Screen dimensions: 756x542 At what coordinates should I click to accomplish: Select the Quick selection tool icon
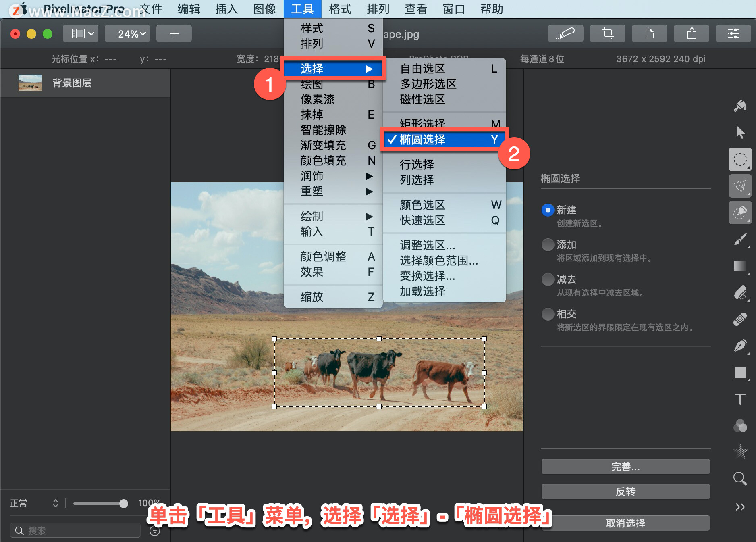(x=740, y=213)
